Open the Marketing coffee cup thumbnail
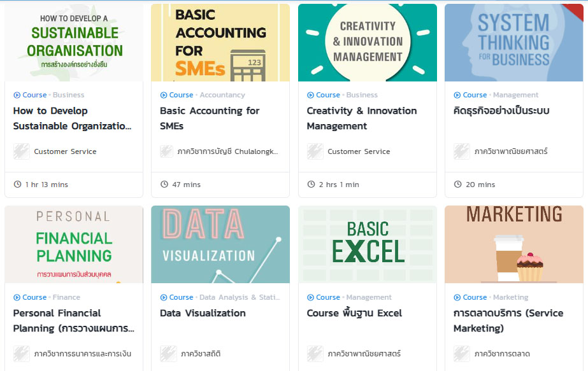Screen dimensions: 588x371 (x=513, y=244)
